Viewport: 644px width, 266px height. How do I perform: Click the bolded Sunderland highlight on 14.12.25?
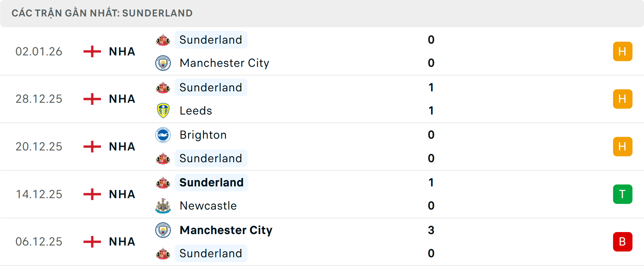pos(211,182)
